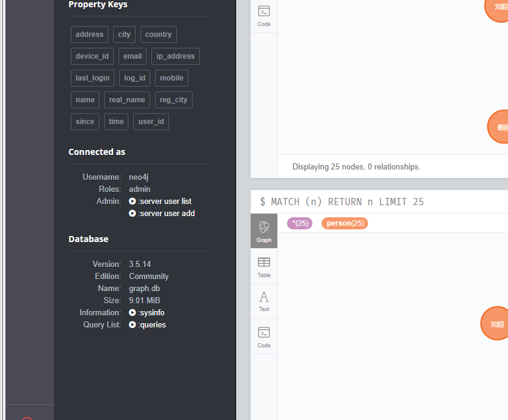Click the 刘超 node in the lower graph

495,323
